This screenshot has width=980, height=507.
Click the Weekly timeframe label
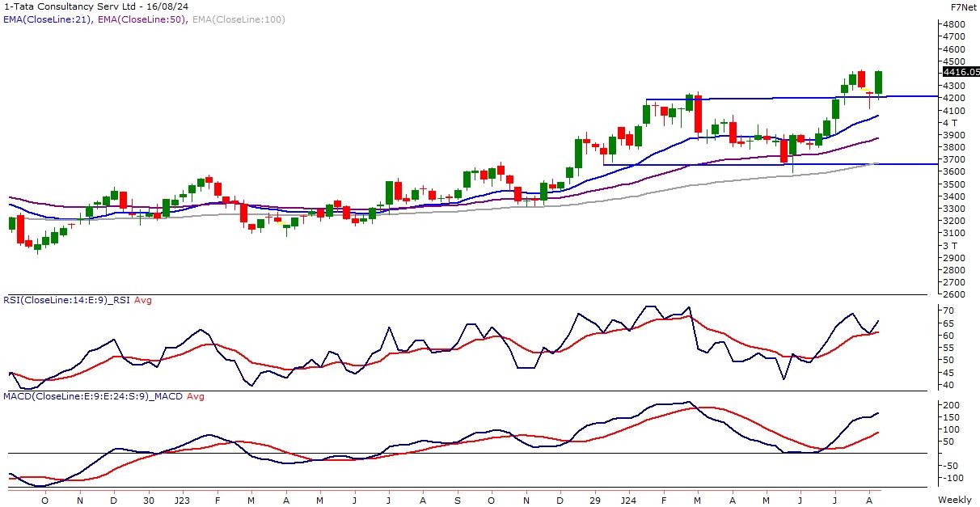(954, 501)
